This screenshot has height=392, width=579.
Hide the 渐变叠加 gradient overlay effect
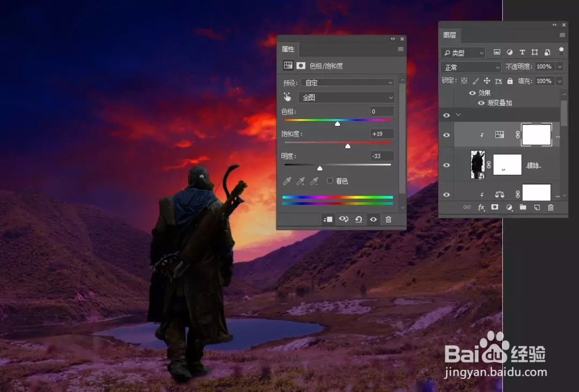pyautogui.click(x=481, y=103)
